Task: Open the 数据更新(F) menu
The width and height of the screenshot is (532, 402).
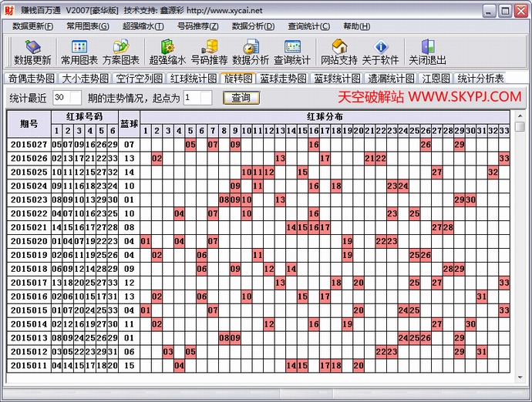Action: (x=33, y=26)
